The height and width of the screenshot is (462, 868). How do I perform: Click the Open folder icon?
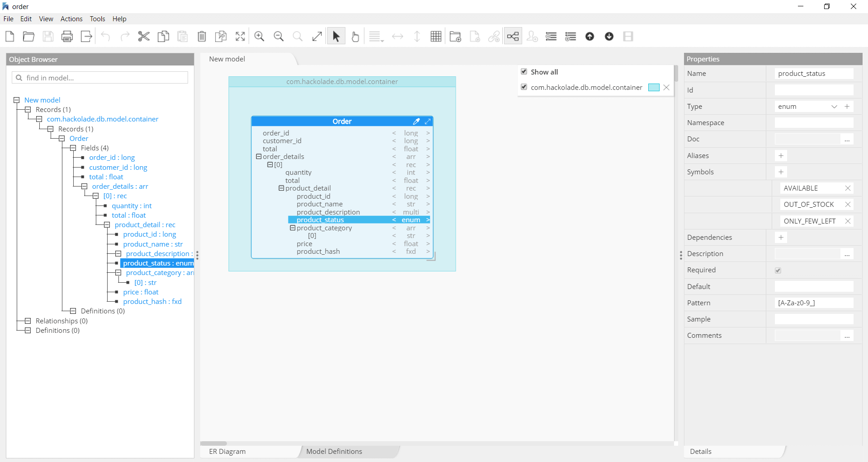click(x=28, y=37)
